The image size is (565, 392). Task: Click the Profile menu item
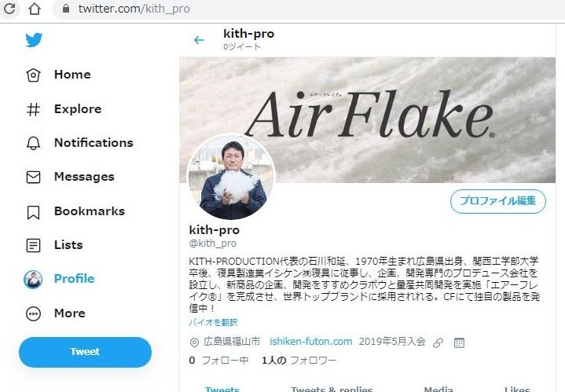tap(59, 279)
